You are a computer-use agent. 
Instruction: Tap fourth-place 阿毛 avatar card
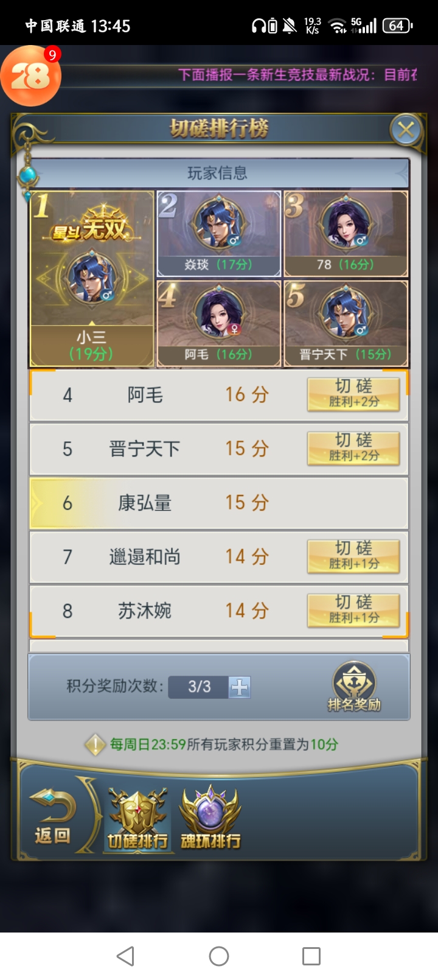[x=219, y=324]
